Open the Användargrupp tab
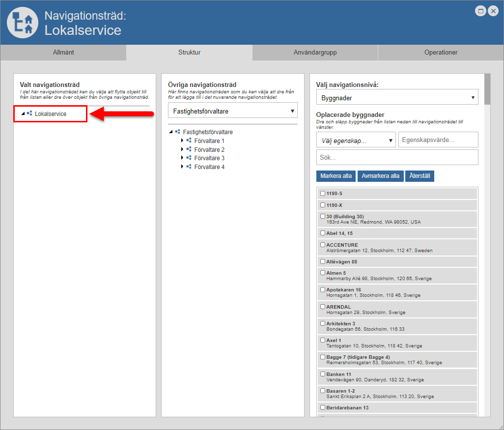The width and height of the screenshot is (504, 430). click(315, 53)
